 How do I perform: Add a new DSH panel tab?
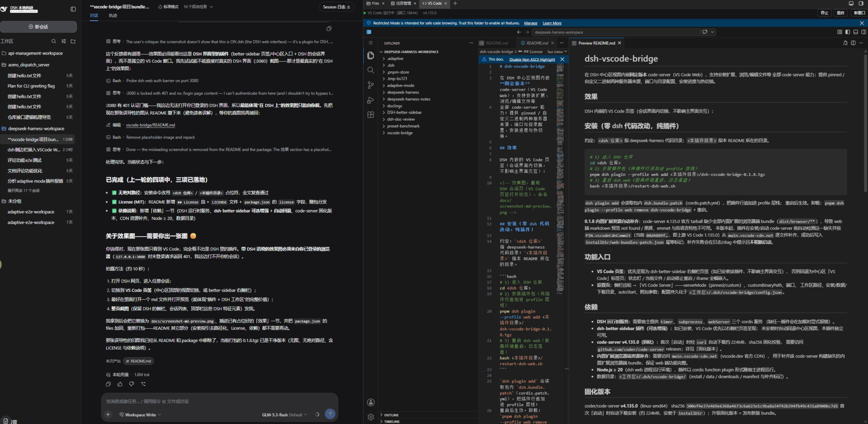(x=455, y=3)
